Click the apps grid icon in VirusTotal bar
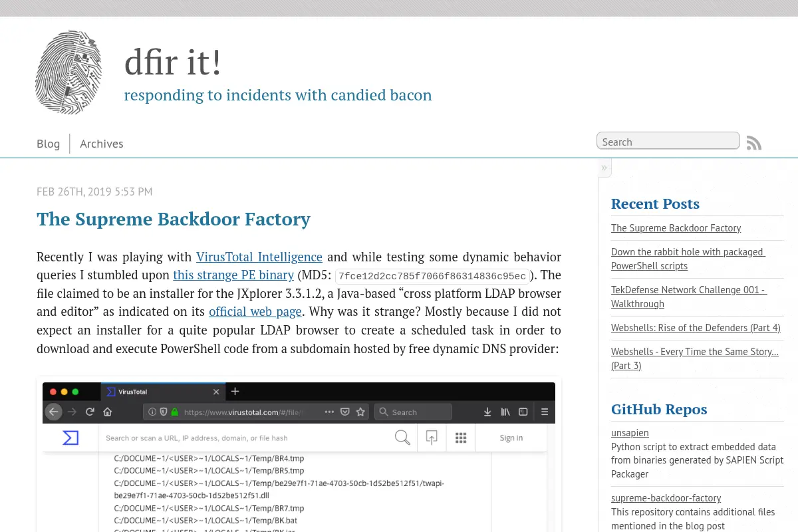798x532 pixels. point(461,438)
